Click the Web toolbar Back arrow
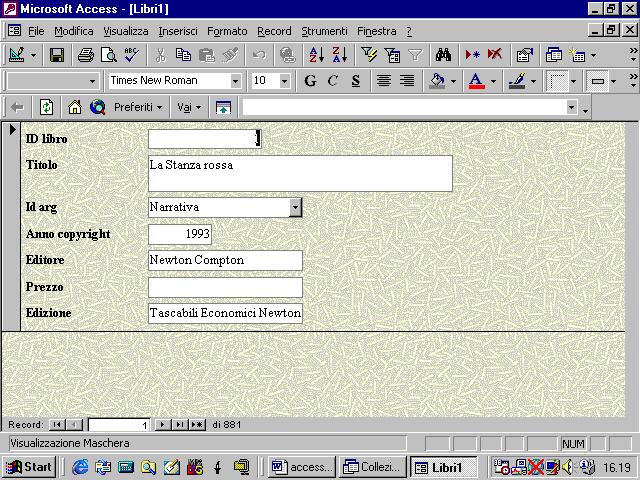This screenshot has height=480, width=640. (x=17, y=107)
